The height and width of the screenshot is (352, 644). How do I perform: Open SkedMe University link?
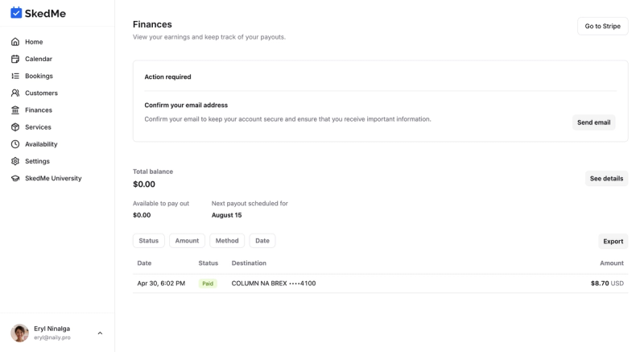pos(53,178)
